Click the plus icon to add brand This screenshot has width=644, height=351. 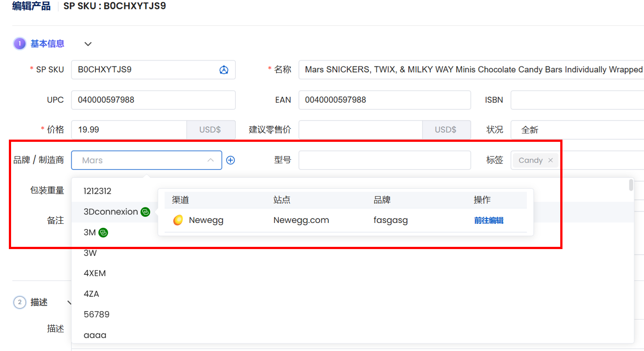point(230,160)
